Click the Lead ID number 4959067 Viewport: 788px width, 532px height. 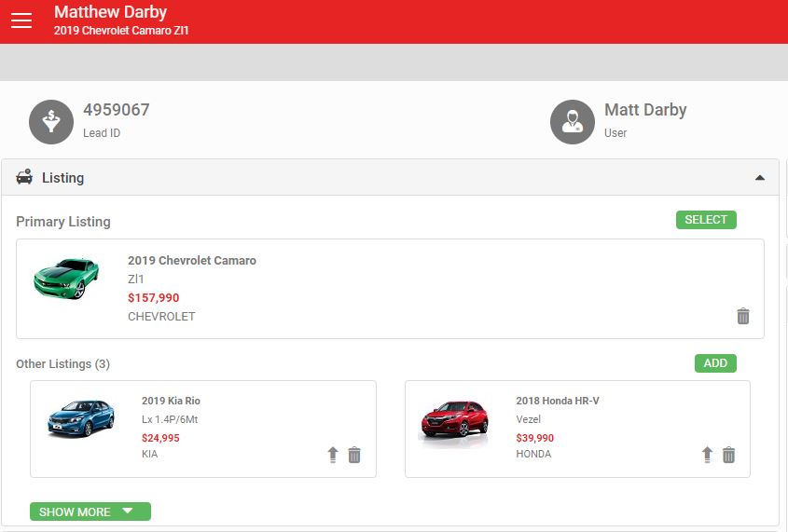pos(116,109)
